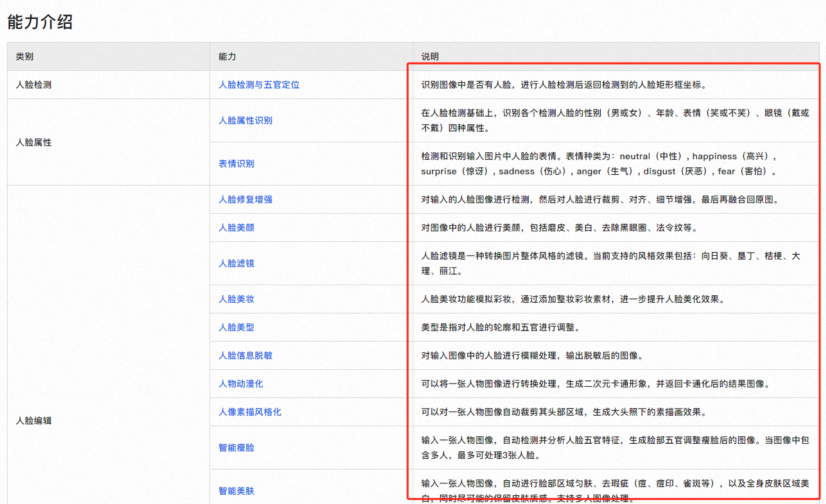Click the 人脸编辑 category cell

33,421
